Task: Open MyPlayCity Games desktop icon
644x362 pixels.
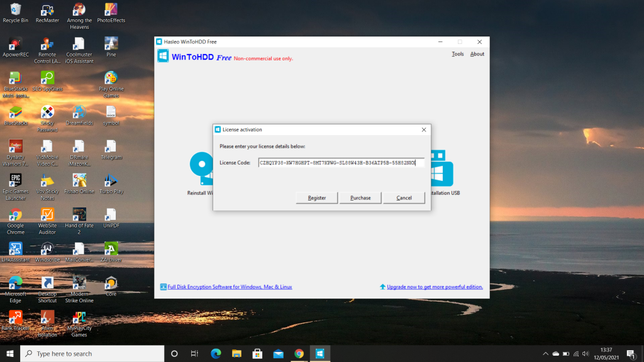Action: (x=79, y=324)
